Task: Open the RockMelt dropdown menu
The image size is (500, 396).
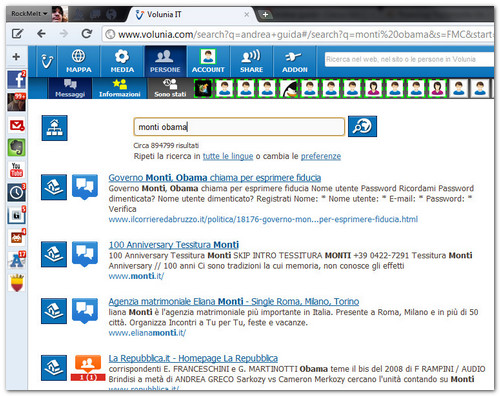Action: 29,14
